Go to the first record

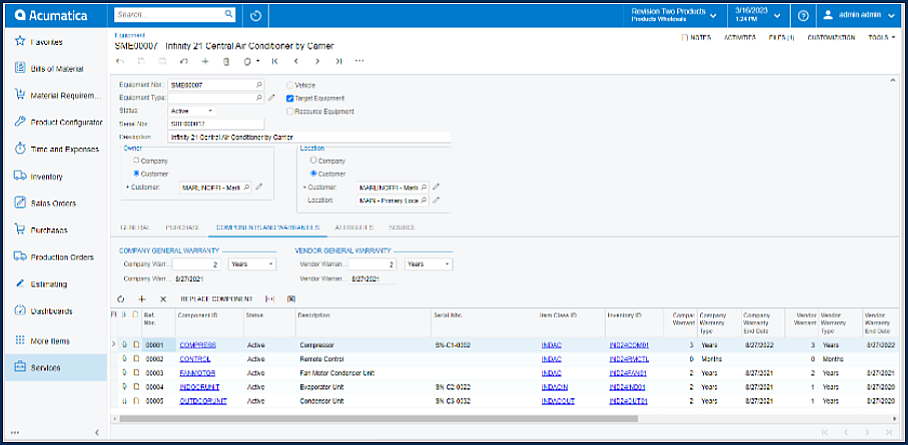(275, 61)
